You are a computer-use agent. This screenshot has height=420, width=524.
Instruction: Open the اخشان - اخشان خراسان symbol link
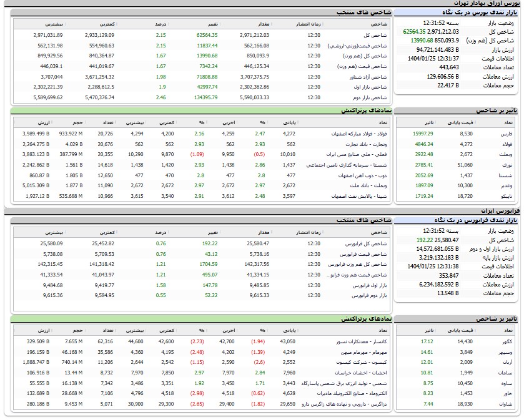(361, 373)
